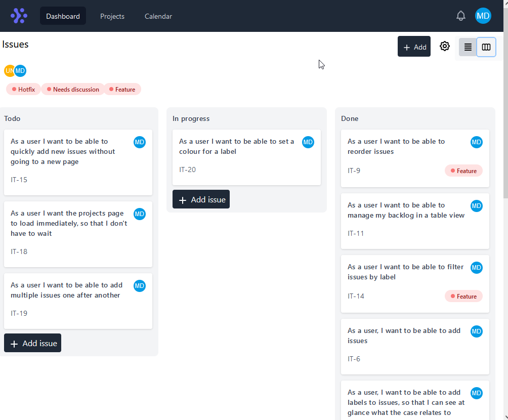Switch to list view
Viewport: 508px width, 420px height.
pyautogui.click(x=468, y=48)
